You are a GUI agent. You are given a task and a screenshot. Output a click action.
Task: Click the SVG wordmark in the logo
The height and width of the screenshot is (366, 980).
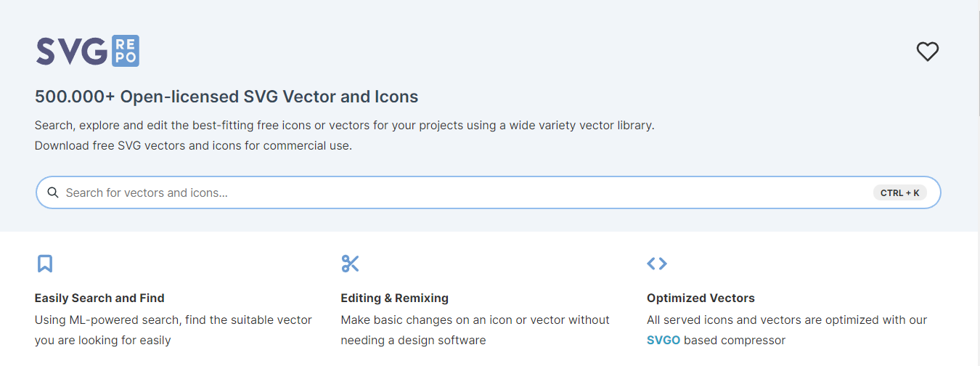(x=71, y=51)
